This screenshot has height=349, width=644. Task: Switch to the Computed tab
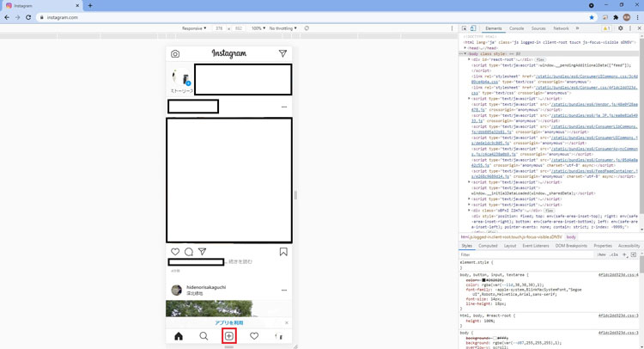[488, 246]
